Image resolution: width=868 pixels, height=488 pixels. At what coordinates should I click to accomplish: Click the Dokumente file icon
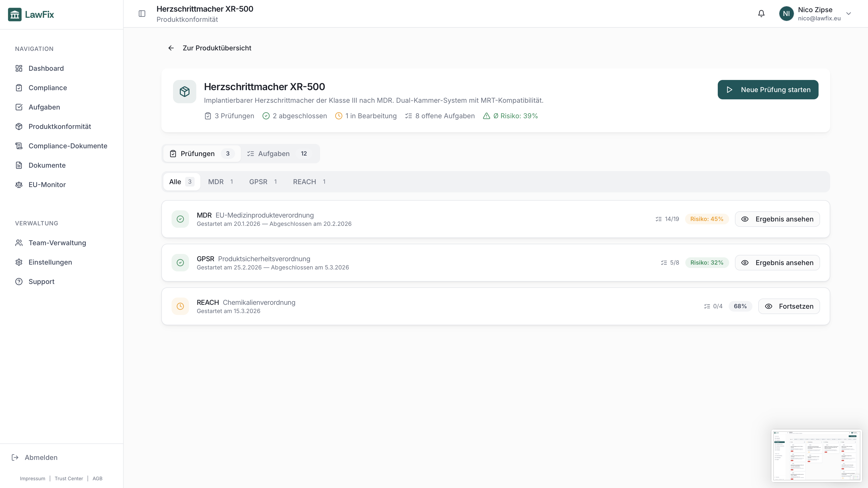coord(19,165)
